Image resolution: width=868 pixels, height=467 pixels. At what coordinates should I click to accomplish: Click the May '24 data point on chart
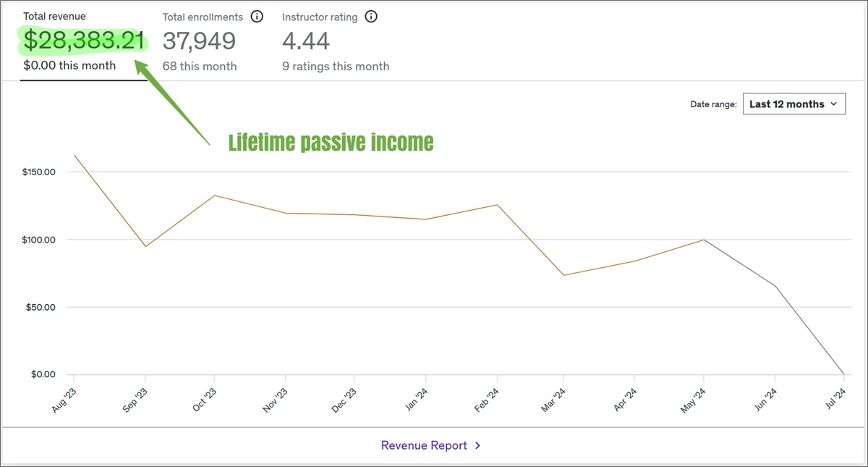click(x=705, y=240)
